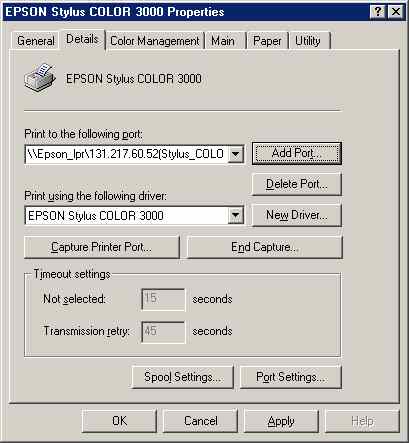Expand the driver dropdown arrow
The image size is (409, 443).
click(x=236, y=215)
